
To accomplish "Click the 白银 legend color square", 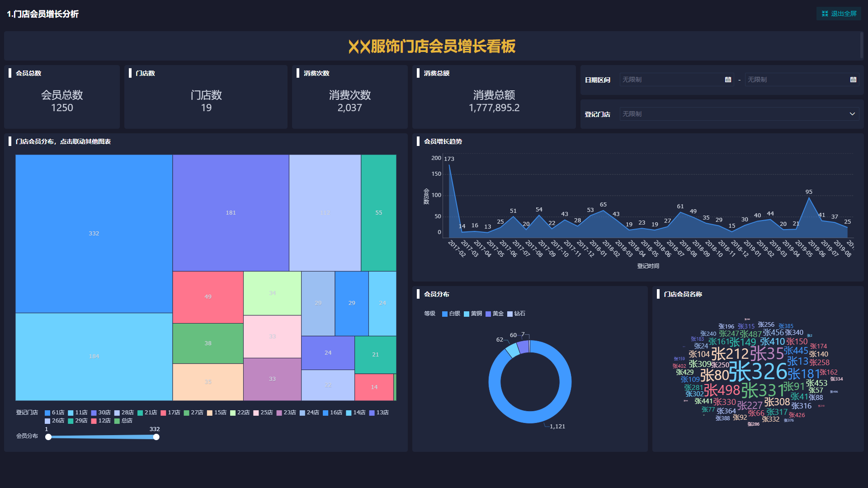I will pos(446,314).
